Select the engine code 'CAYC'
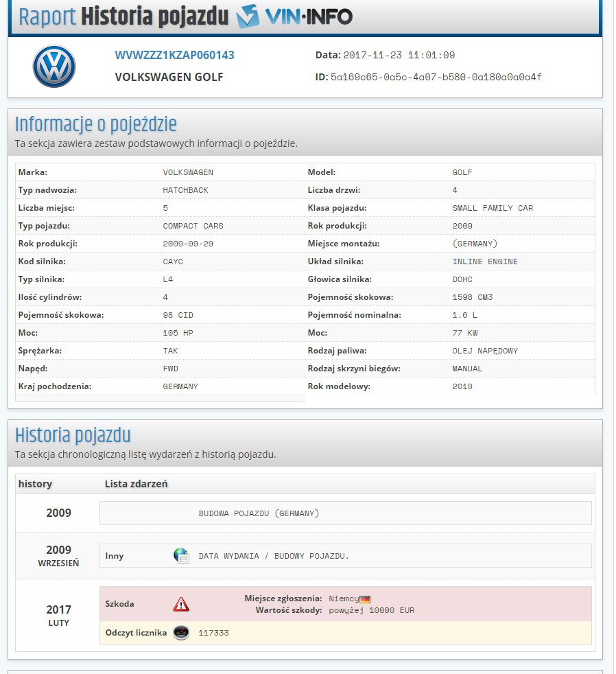This screenshot has height=674, width=616. tap(173, 262)
